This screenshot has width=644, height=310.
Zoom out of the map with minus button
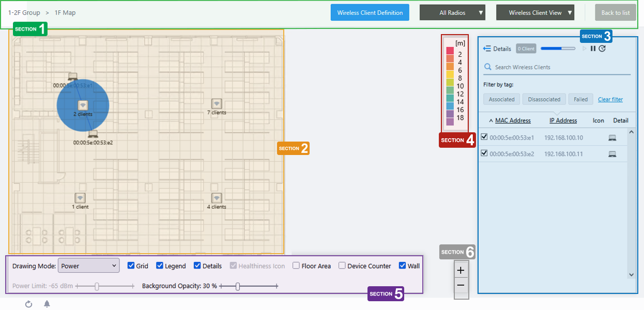click(x=461, y=285)
